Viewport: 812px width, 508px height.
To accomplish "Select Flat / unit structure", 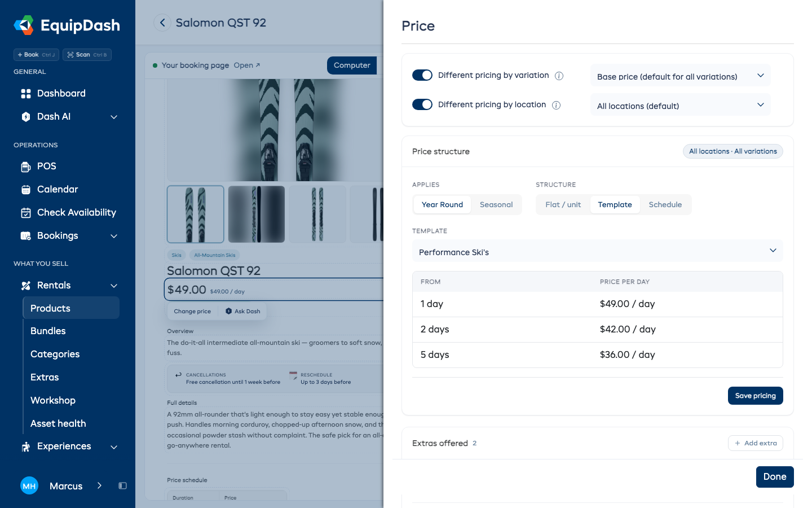I will coord(563,204).
